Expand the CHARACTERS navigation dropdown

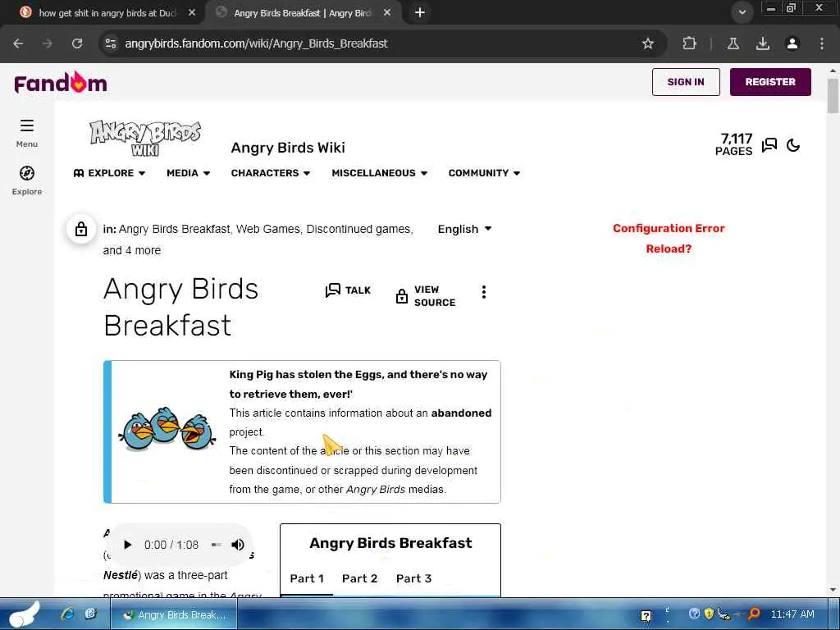coord(271,173)
